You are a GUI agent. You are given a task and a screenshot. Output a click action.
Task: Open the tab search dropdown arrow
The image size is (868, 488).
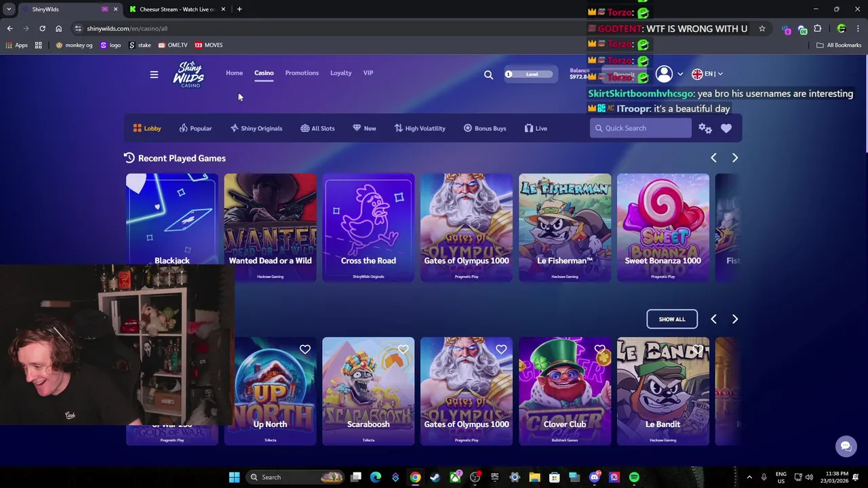[9, 9]
